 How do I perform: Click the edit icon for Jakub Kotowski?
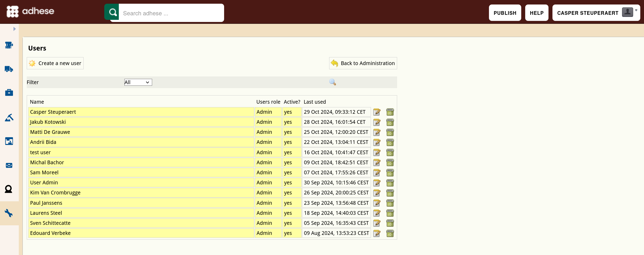click(377, 122)
